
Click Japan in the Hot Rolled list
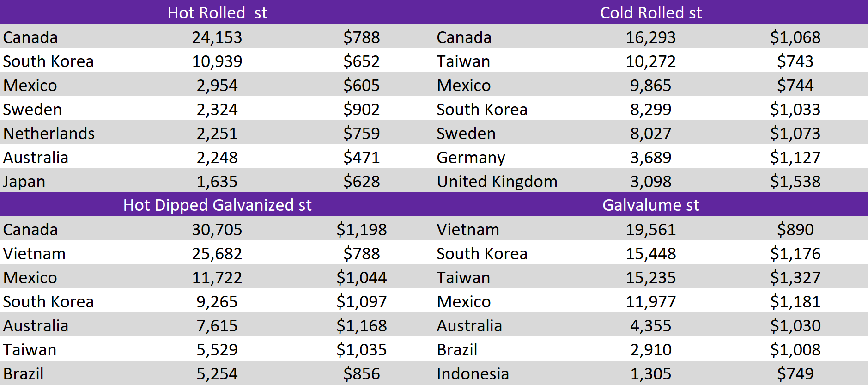pyautogui.click(x=24, y=182)
